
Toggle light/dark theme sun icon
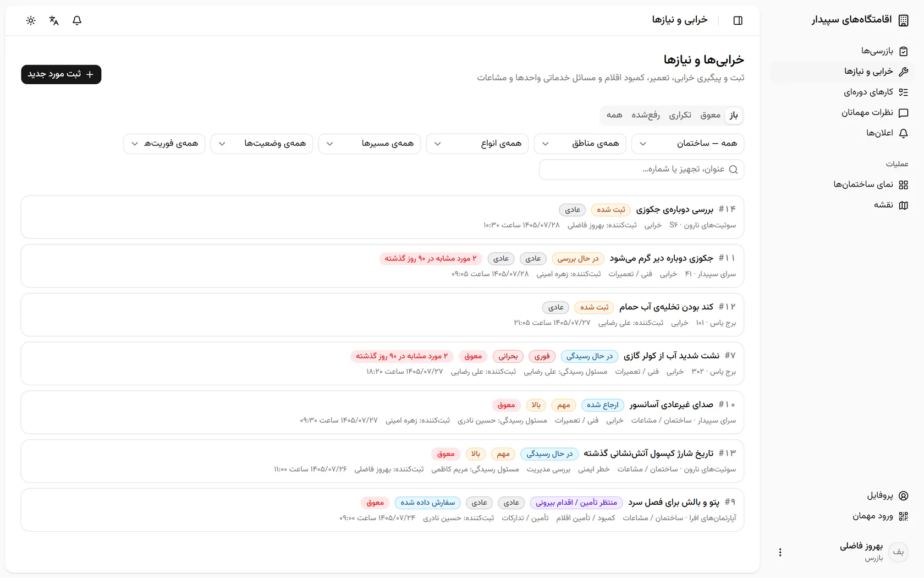coord(31,20)
